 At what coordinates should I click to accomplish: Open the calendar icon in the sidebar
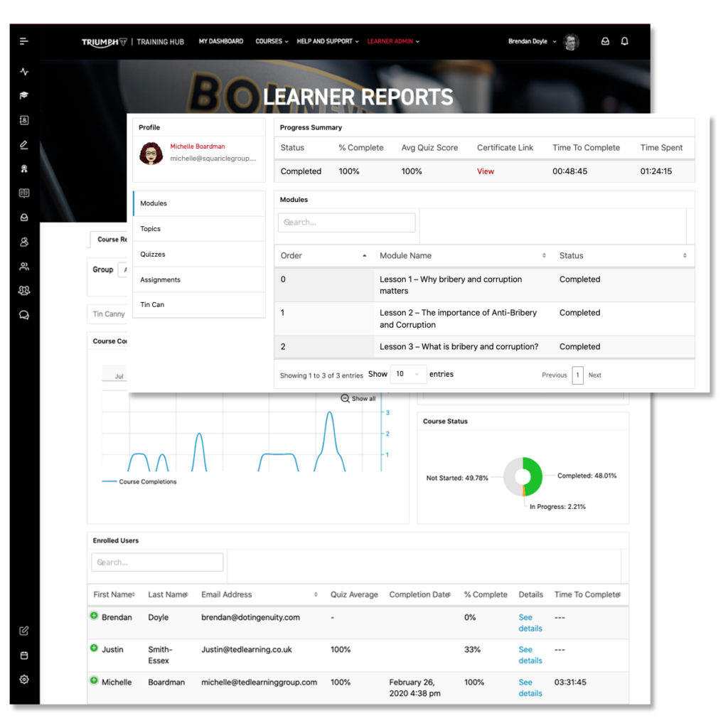24,655
